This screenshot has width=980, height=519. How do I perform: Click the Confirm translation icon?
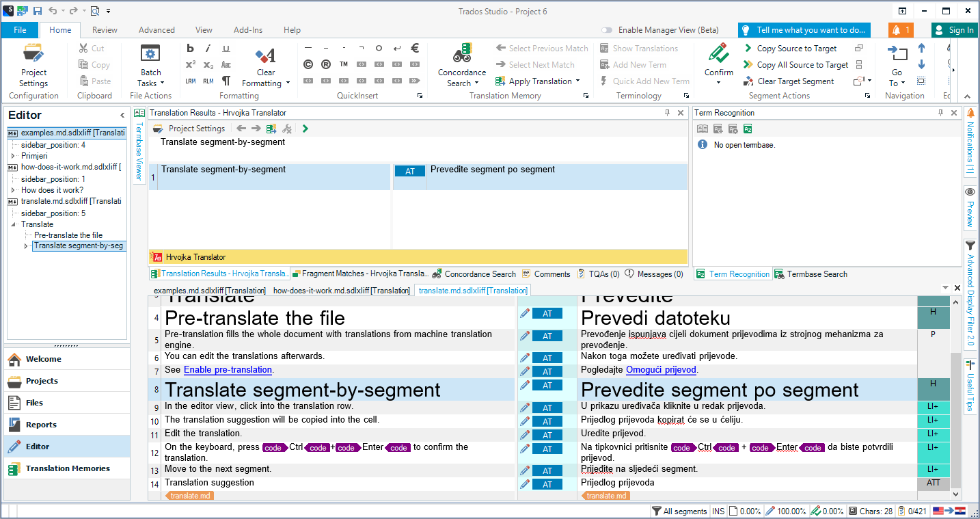point(718,53)
